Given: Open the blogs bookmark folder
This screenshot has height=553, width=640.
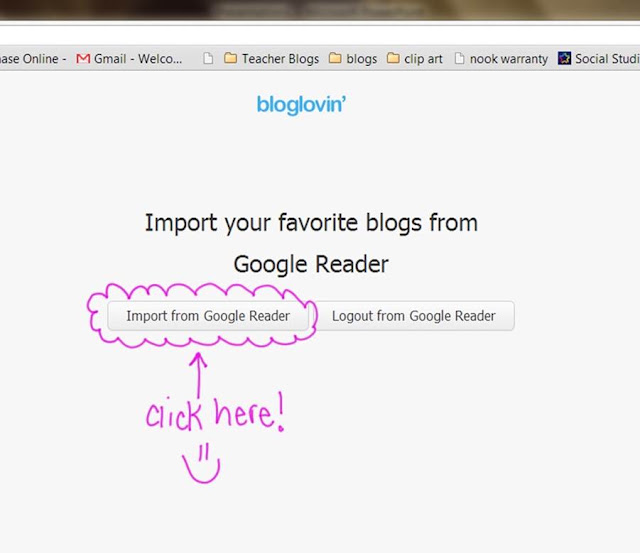Looking at the screenshot, I should [x=353, y=59].
